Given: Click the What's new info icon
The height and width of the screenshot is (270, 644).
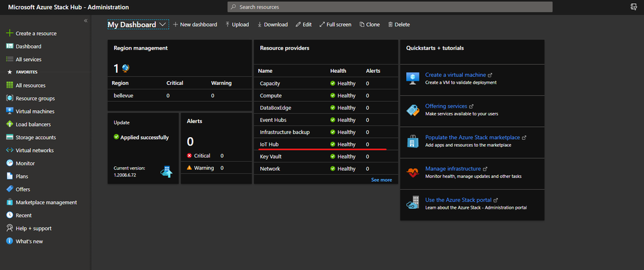Looking at the screenshot, I should [10, 241].
